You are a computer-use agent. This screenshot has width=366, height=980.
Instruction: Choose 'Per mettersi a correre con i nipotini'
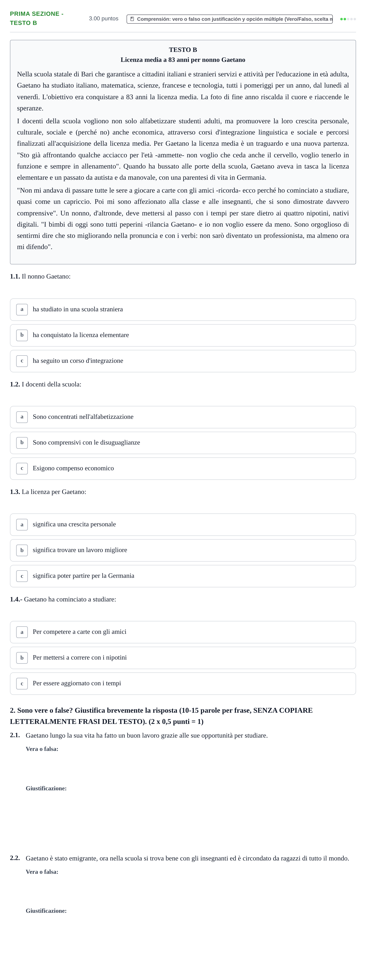coord(183,658)
